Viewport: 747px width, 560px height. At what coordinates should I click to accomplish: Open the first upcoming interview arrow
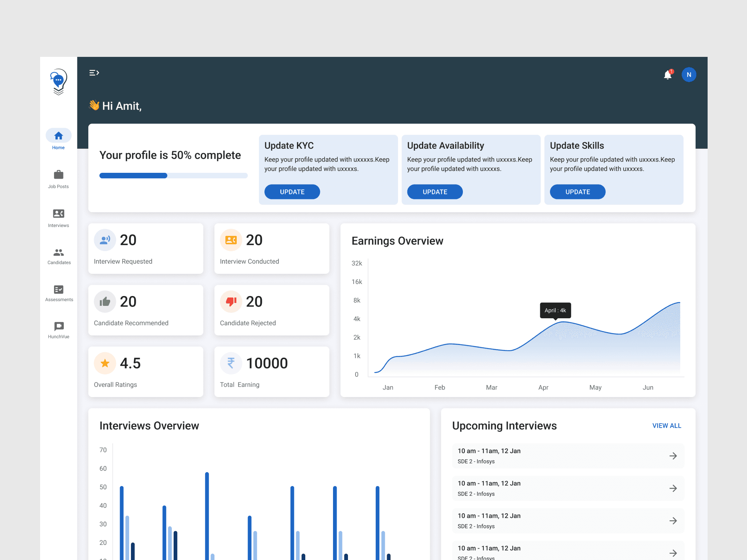[x=673, y=456]
